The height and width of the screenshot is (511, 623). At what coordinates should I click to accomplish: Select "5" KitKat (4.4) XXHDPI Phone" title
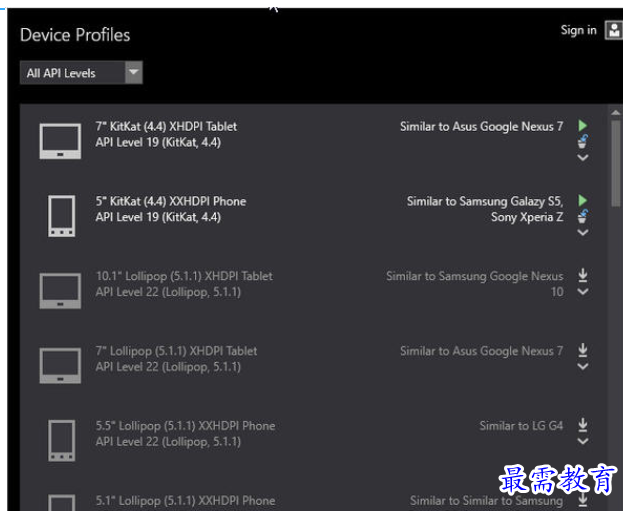(170, 201)
